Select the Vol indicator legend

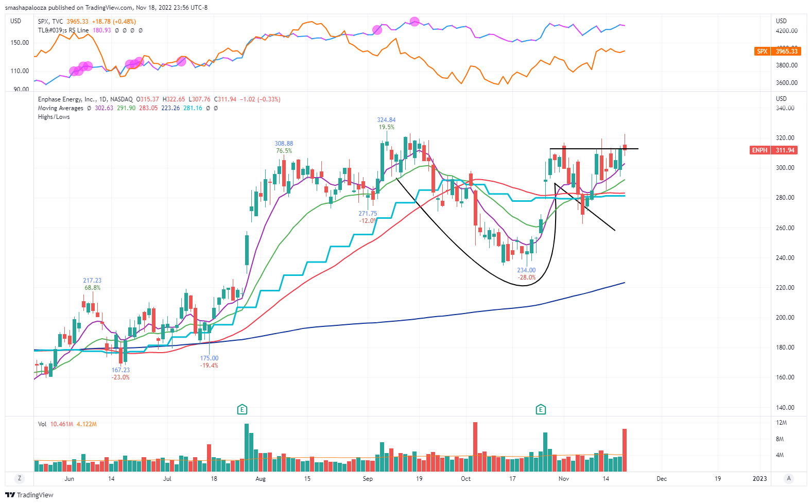(42, 424)
